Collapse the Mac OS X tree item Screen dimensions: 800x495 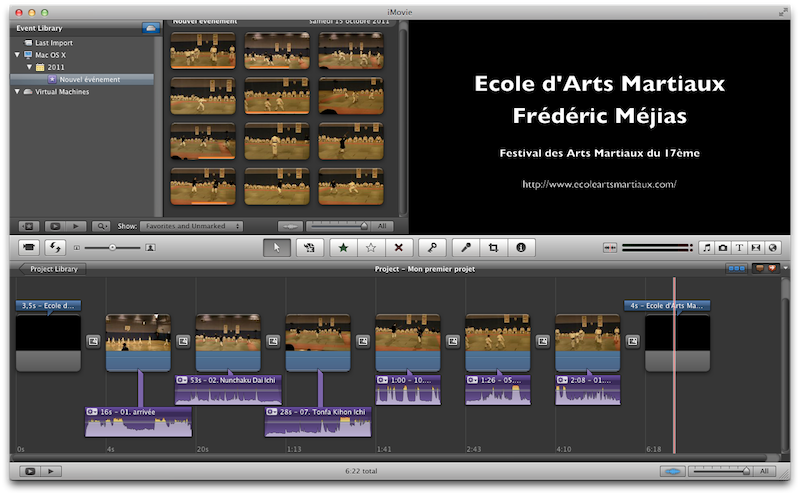[17, 55]
